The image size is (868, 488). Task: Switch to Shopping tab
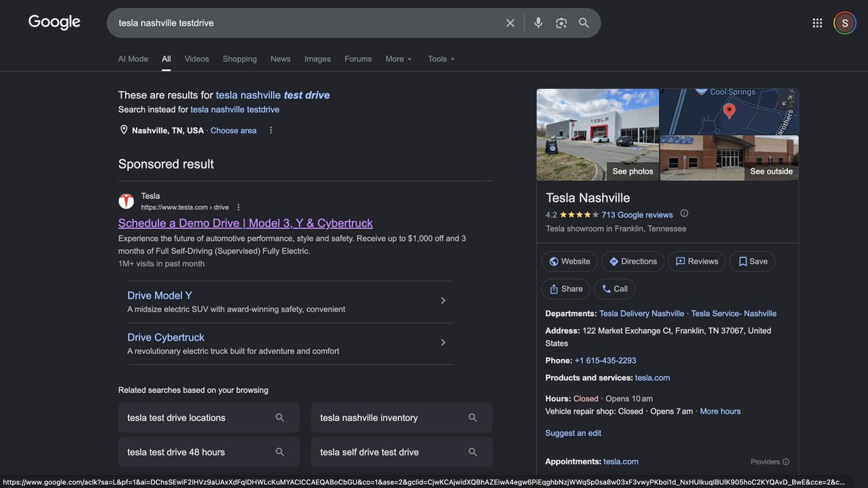click(x=239, y=59)
